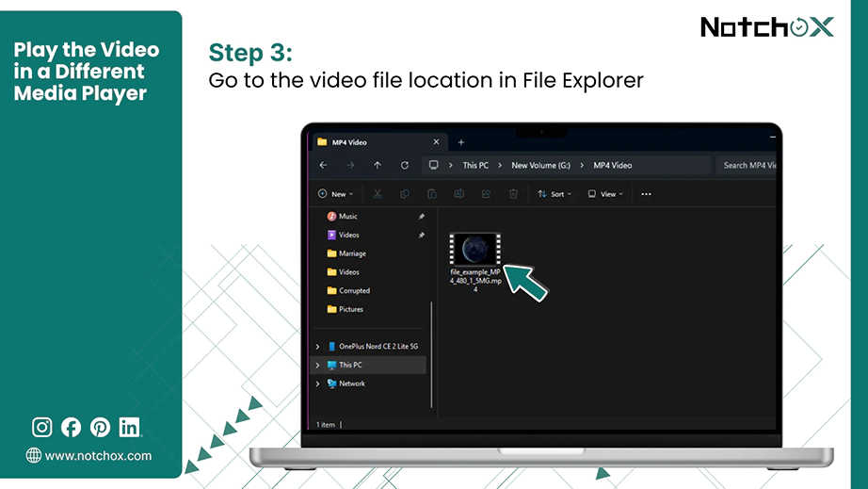Click the Delete trash icon
Image resolution: width=868 pixels, height=489 pixels.
[x=513, y=194]
